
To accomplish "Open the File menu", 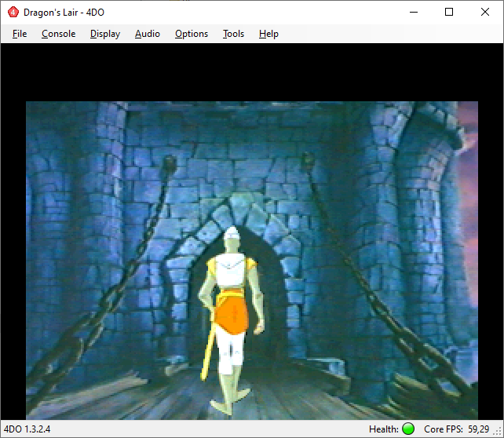I will pyautogui.click(x=20, y=34).
